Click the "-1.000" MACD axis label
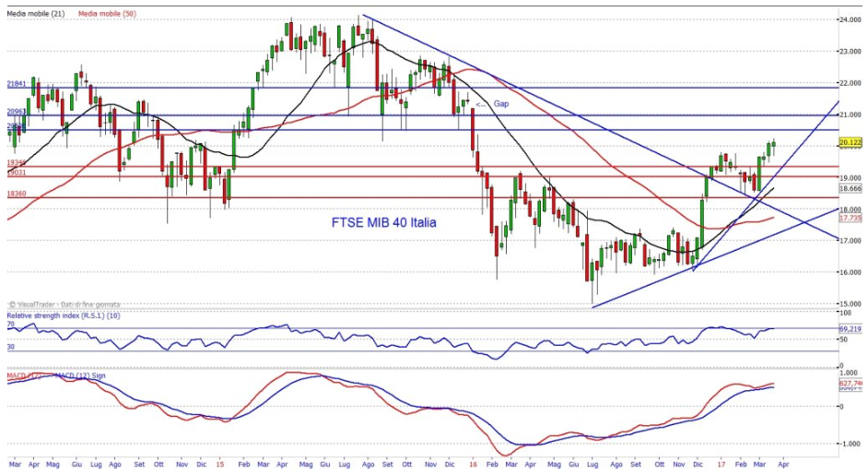 (x=850, y=444)
